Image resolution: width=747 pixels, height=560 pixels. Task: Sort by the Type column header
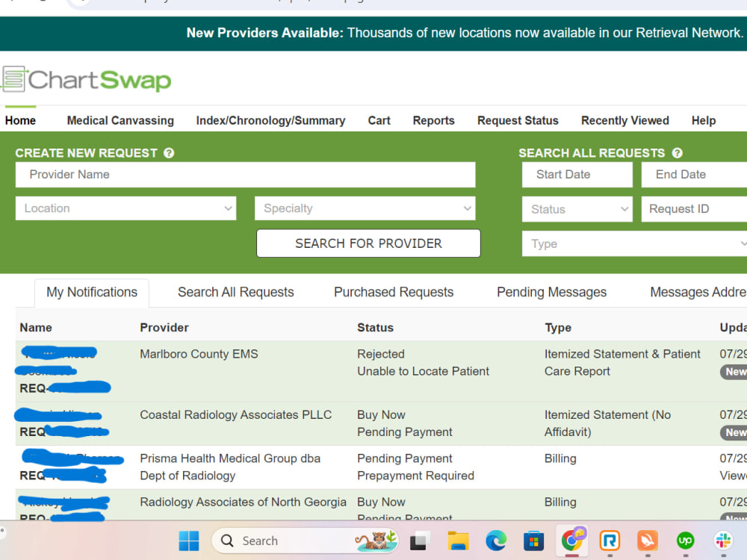pos(558,328)
